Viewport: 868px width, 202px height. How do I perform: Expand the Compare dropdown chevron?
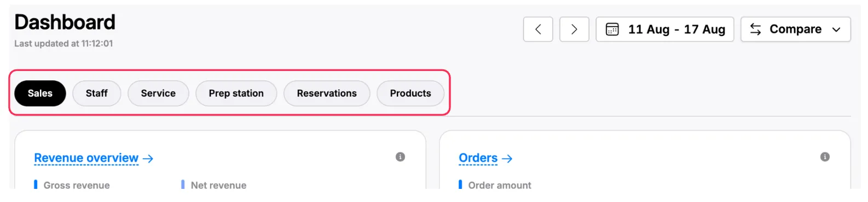pyautogui.click(x=836, y=29)
